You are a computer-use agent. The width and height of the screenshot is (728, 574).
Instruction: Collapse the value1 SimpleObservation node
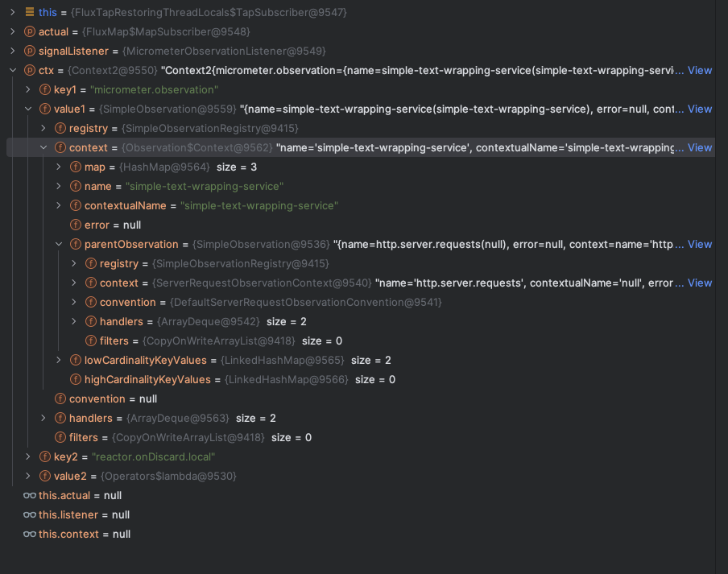(28, 109)
